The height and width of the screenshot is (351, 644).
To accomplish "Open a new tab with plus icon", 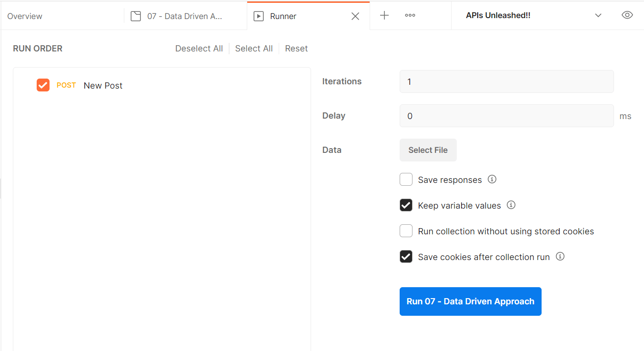I will [x=384, y=16].
